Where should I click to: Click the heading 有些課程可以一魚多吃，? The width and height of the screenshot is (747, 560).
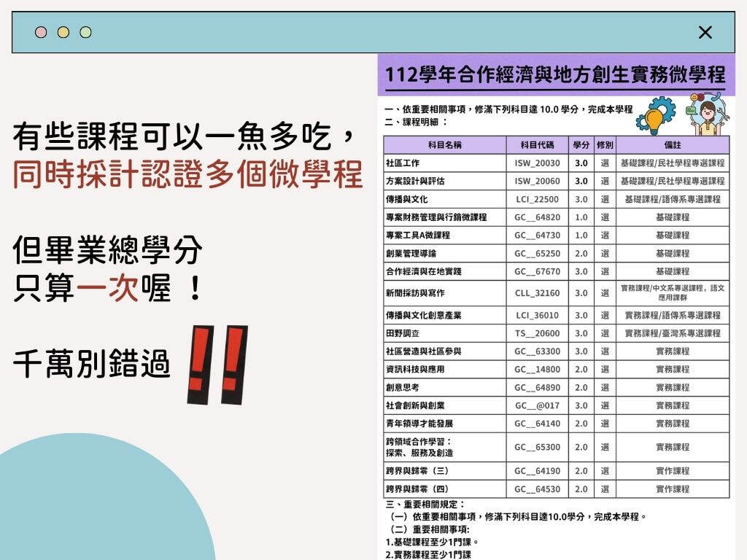point(185,137)
